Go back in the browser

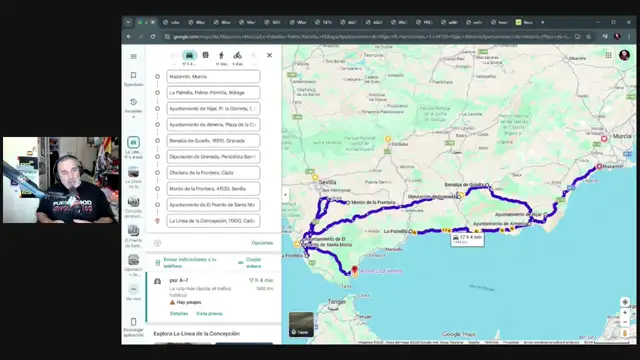pos(129,36)
